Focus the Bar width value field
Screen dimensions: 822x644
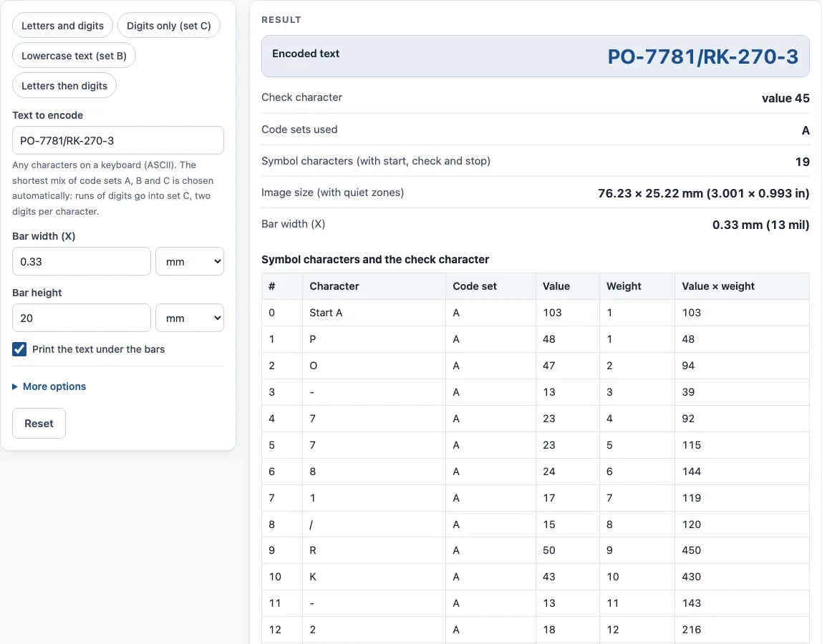pos(81,261)
